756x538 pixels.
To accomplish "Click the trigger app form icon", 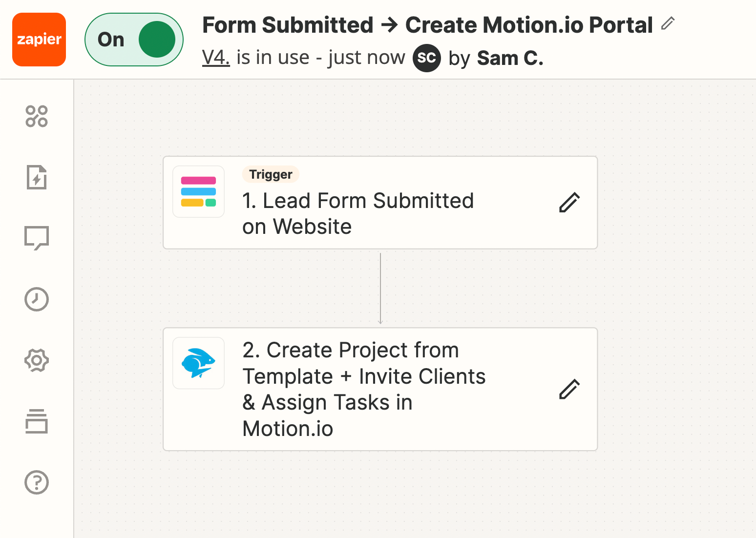I will (x=198, y=191).
